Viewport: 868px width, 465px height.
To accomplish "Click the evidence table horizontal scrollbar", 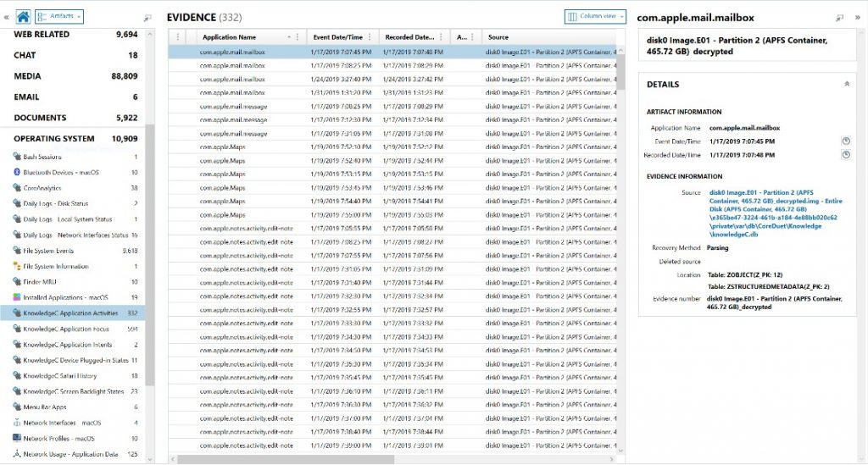I will (x=286, y=459).
